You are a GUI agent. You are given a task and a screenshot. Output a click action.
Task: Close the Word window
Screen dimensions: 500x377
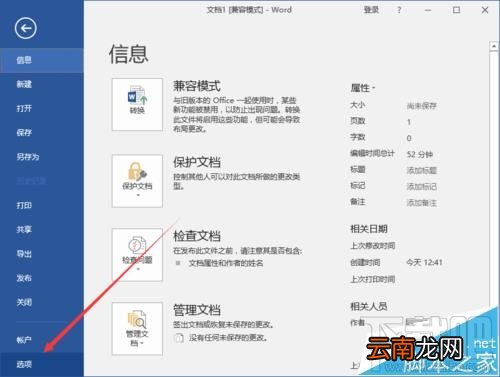coord(485,10)
